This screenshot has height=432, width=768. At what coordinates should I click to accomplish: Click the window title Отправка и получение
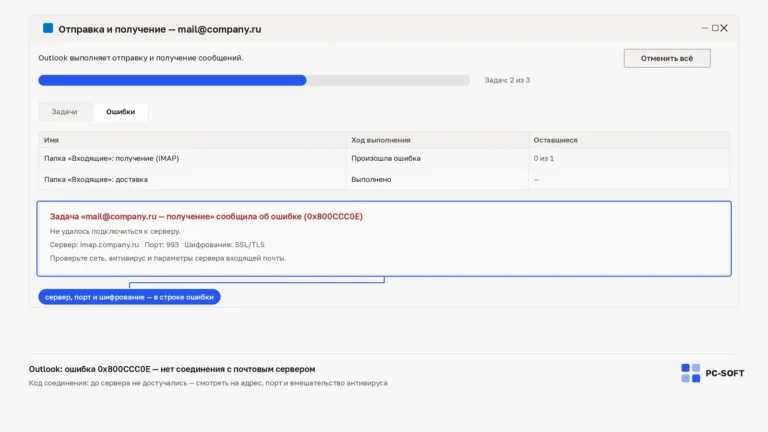point(160,29)
